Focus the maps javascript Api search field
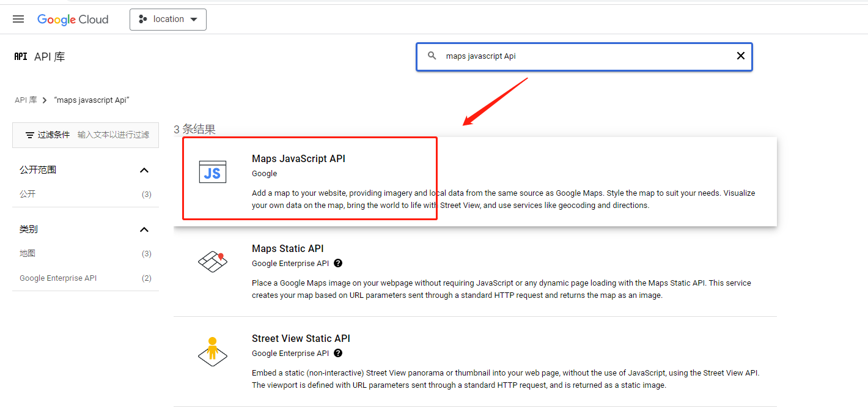868x419 pixels. [x=584, y=56]
